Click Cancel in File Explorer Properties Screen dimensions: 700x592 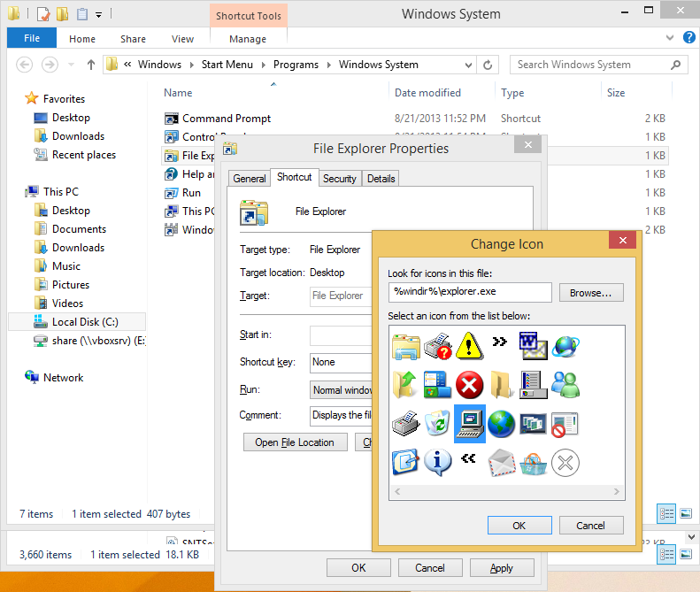[x=430, y=568]
